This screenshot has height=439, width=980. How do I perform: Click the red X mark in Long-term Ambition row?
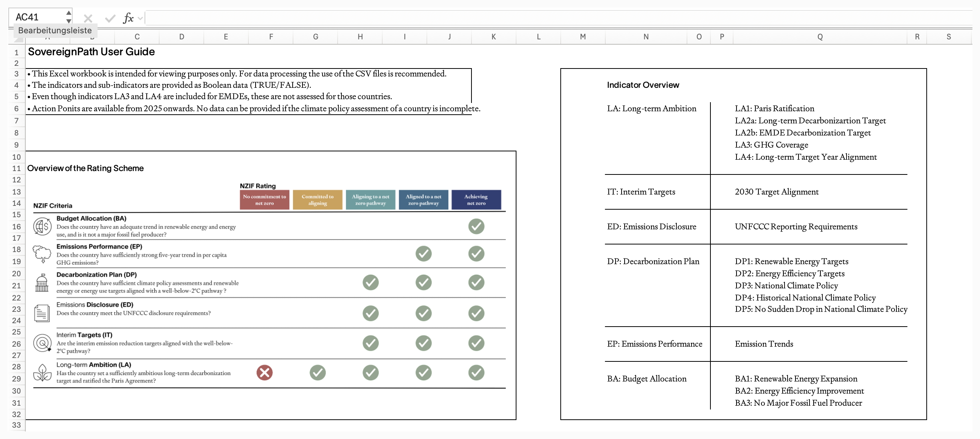264,373
